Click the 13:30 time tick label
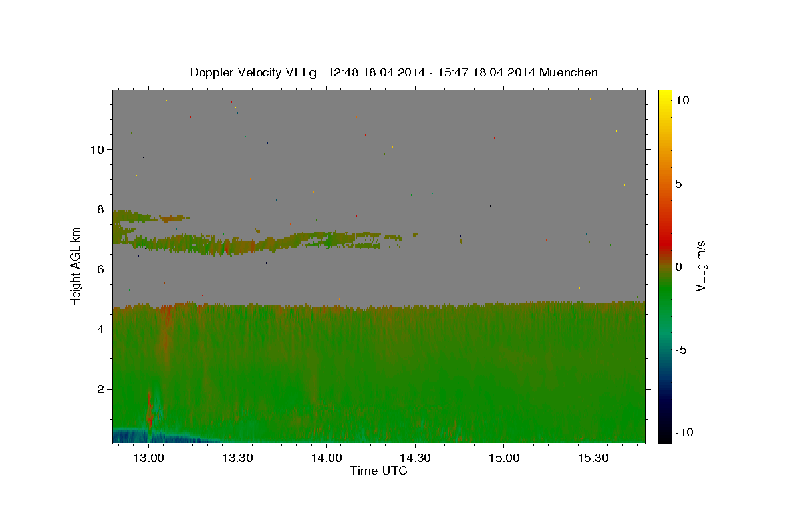798x532 pixels. (237, 458)
